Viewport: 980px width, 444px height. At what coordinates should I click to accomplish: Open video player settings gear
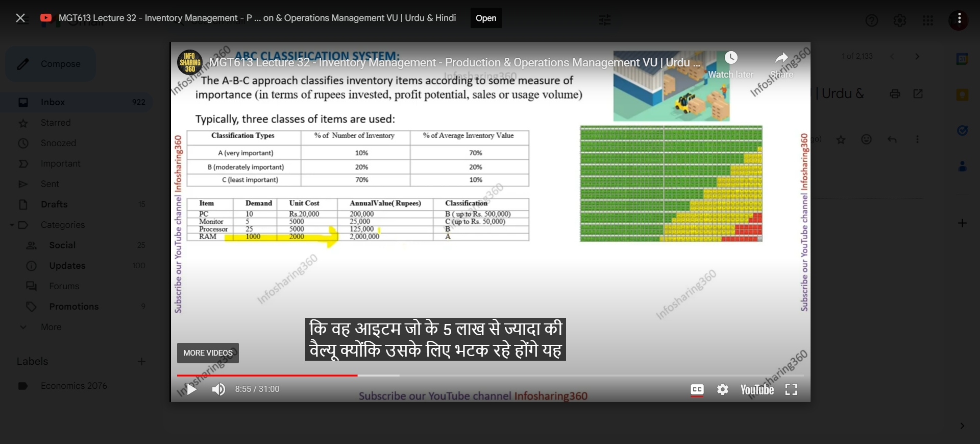tap(723, 389)
